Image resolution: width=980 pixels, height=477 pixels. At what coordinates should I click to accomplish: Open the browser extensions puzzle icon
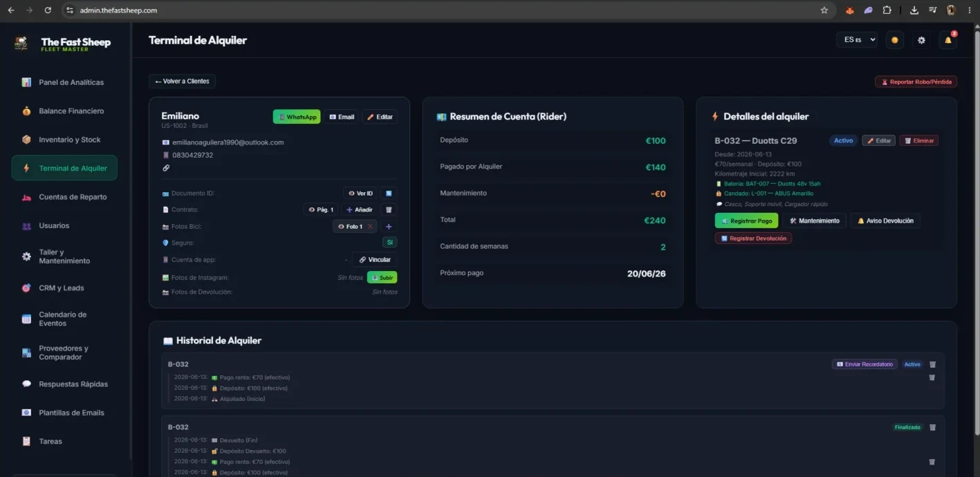887,10
